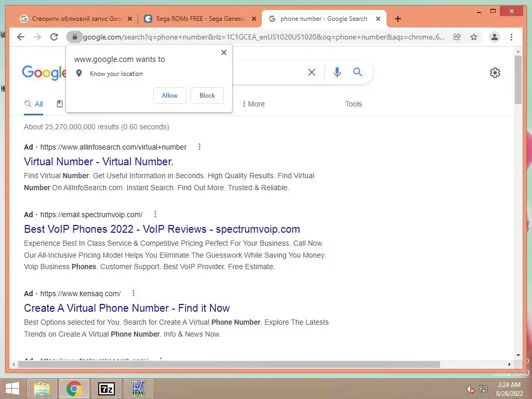Start voice search with microphone

pos(337,72)
